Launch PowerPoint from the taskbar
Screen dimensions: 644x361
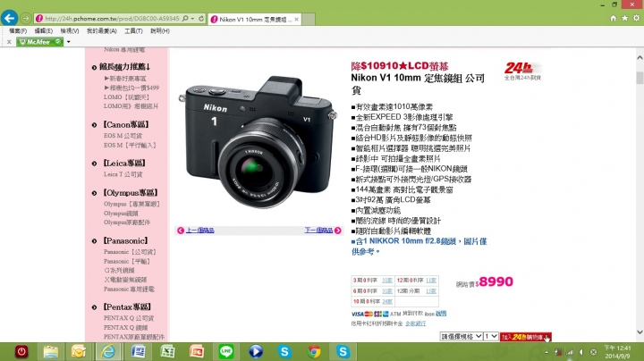(196, 351)
